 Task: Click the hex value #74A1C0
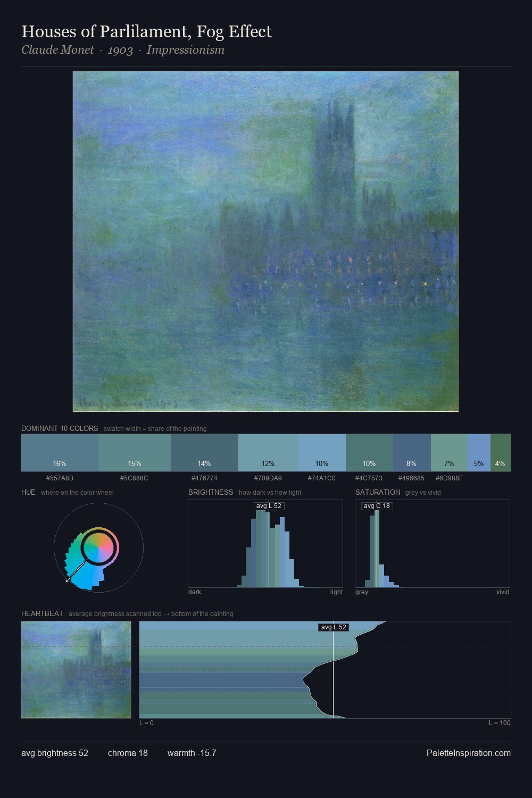coord(322,478)
